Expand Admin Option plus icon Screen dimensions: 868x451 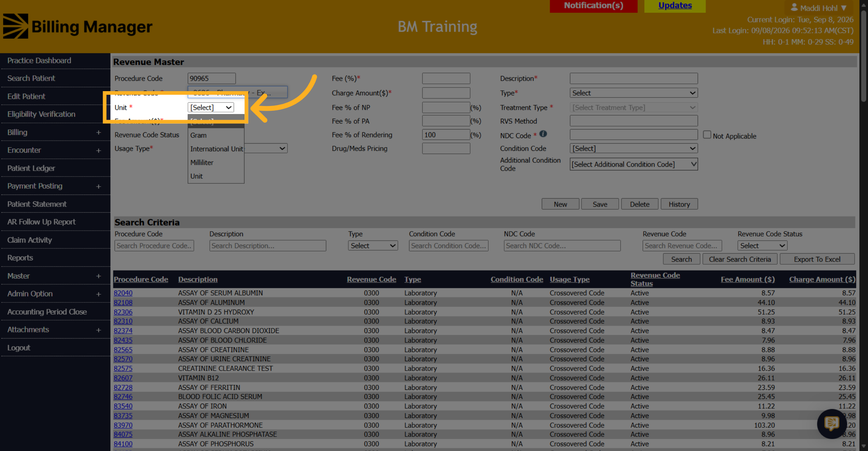[x=98, y=294]
